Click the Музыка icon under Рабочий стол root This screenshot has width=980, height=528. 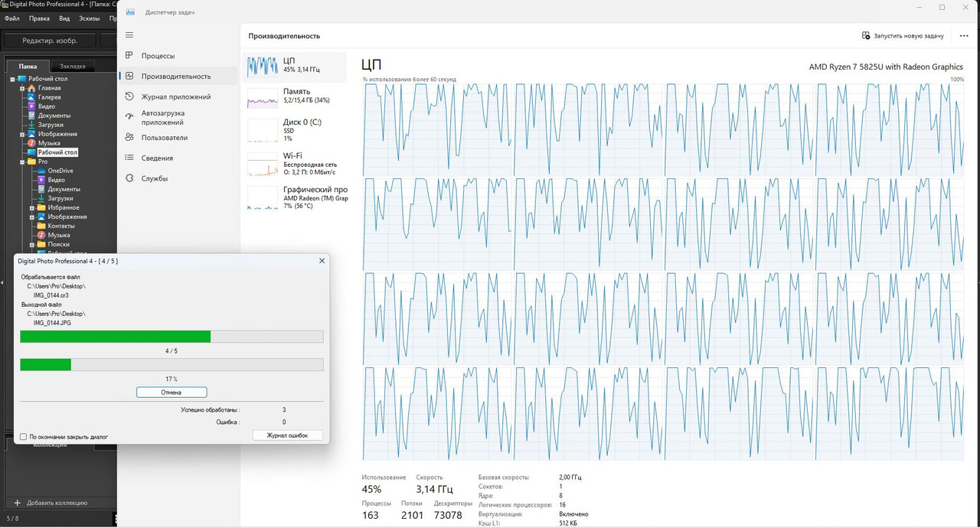tap(31, 143)
